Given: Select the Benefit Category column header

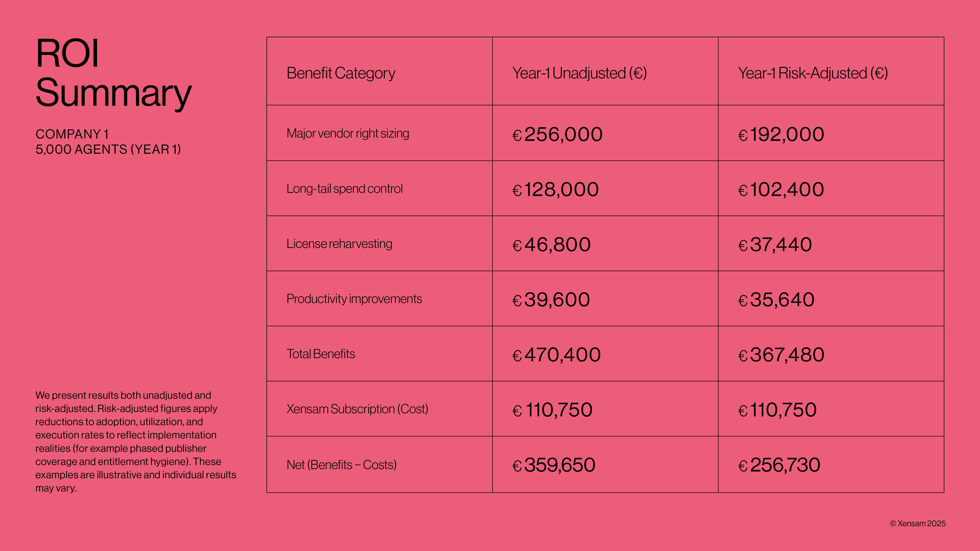Looking at the screenshot, I should [341, 73].
